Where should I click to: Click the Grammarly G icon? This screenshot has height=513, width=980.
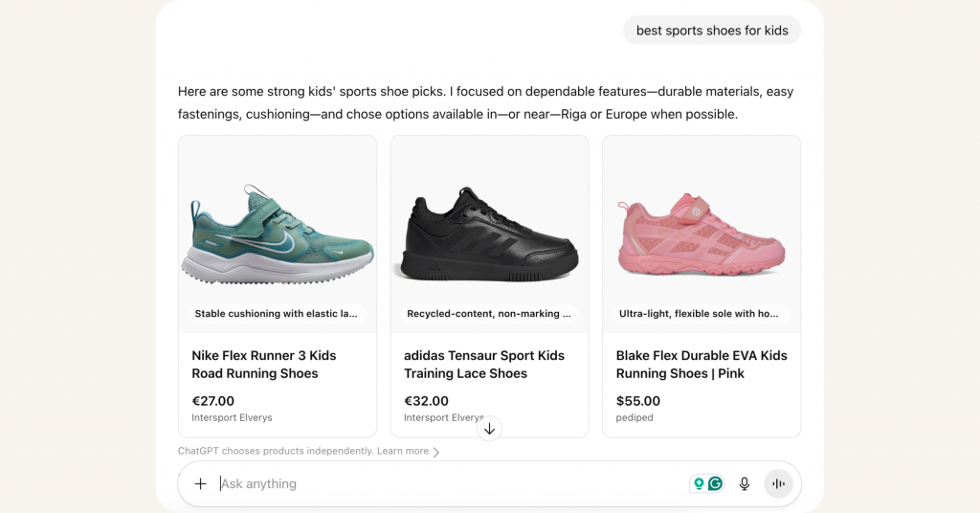pyautogui.click(x=716, y=483)
